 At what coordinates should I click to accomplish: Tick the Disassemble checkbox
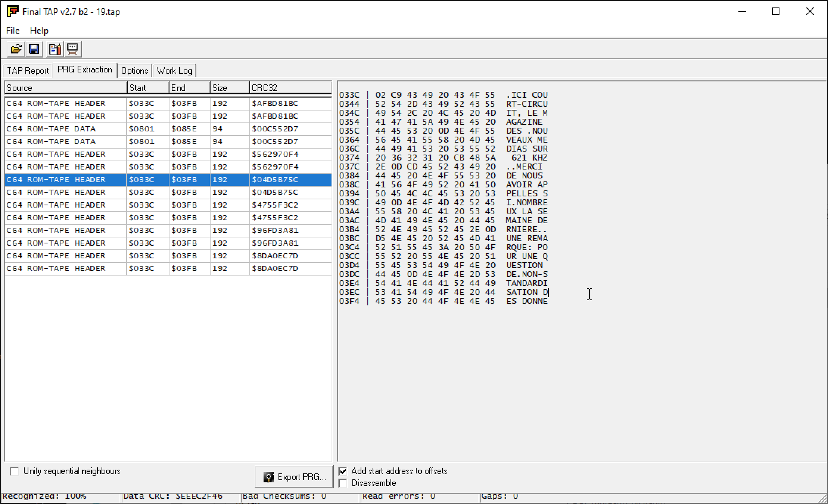(x=343, y=483)
